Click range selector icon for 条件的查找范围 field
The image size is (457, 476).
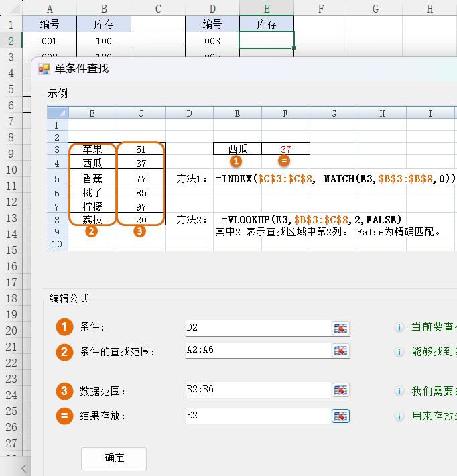pyautogui.click(x=341, y=351)
